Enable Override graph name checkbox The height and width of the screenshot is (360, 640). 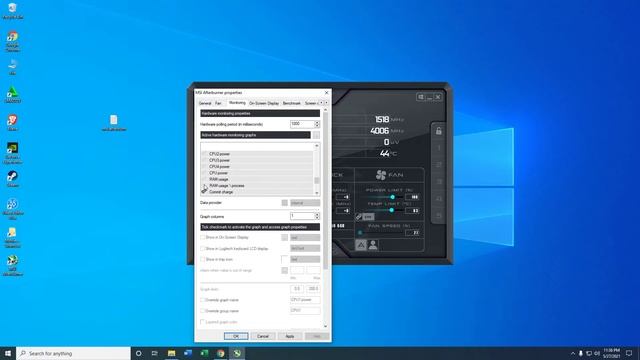pyautogui.click(x=202, y=300)
